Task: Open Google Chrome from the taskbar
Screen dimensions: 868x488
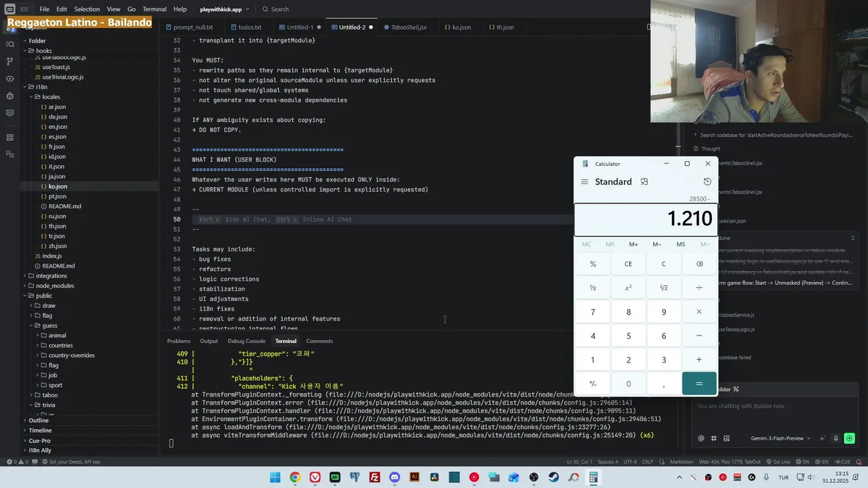Action: pyautogui.click(x=295, y=478)
